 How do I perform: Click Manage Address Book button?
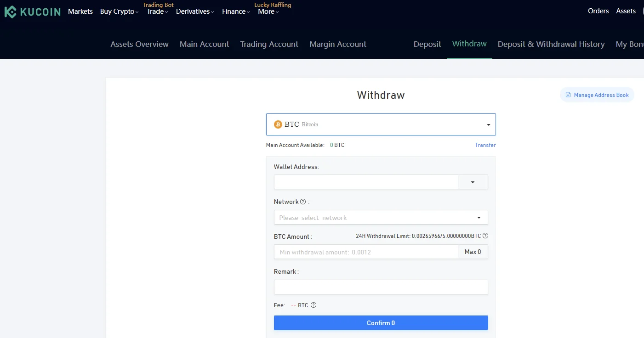(x=597, y=95)
